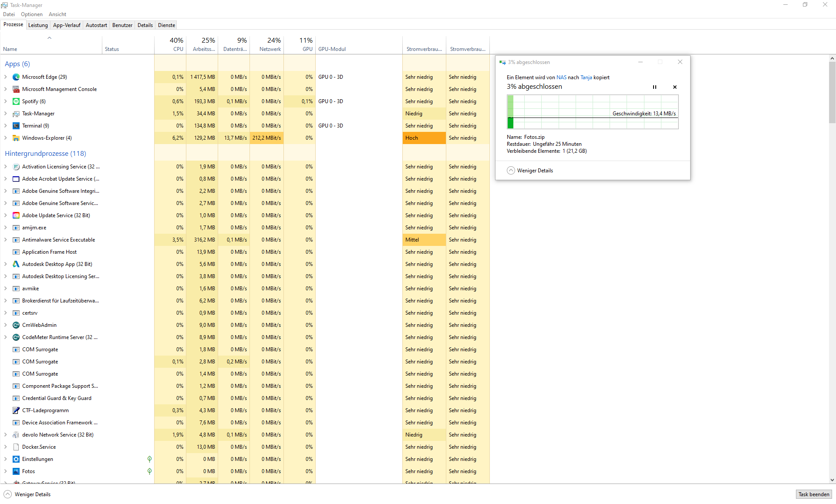Click the Windows-Explorer process icon
The width and height of the screenshot is (836, 504).
coord(16,138)
